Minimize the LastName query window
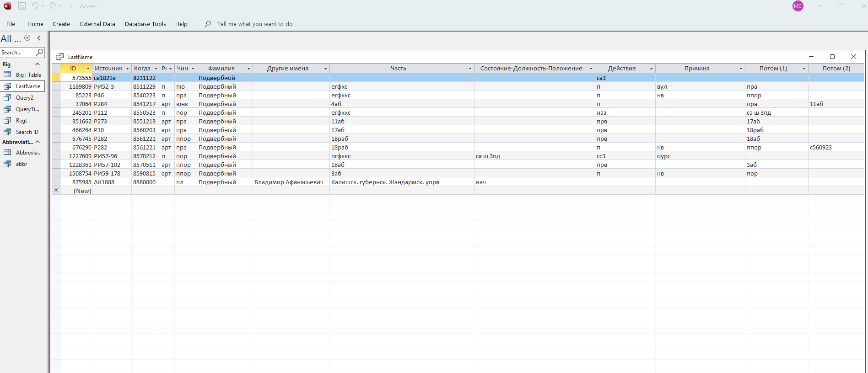Screen dimensions: 868x373 coord(811,57)
